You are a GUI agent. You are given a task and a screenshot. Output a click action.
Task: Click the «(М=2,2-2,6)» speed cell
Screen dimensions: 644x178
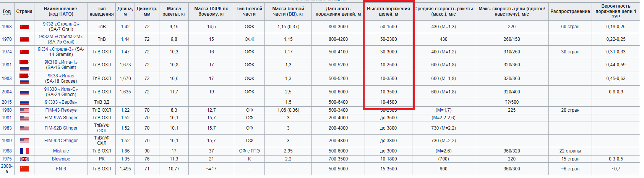coord(443,118)
